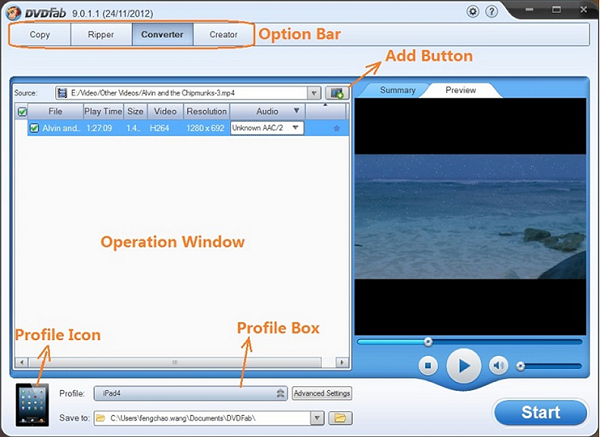
Task: Select the H264 video cell
Action: point(160,128)
